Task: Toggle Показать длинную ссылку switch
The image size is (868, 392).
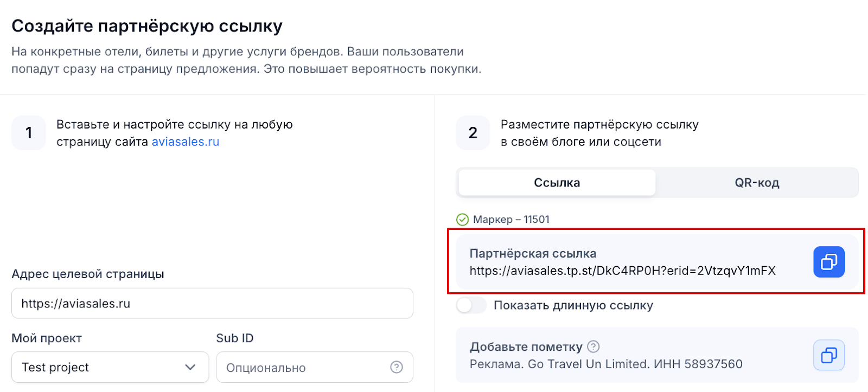Action: pos(471,305)
